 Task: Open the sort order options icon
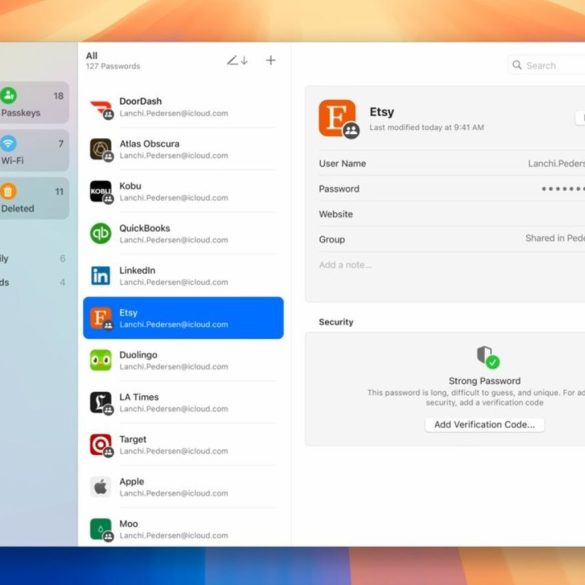click(x=237, y=60)
